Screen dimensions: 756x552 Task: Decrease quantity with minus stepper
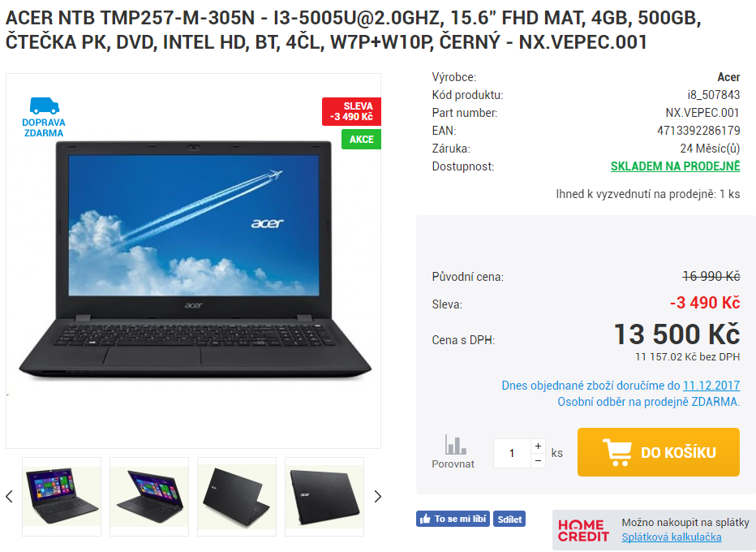click(538, 461)
